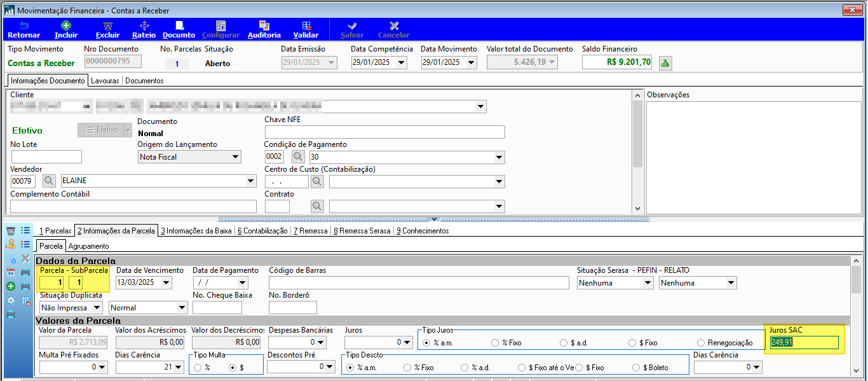Screen dimensions: 868x381
Task: Click the calendar 30 sidebar icon
Action: coord(11,272)
